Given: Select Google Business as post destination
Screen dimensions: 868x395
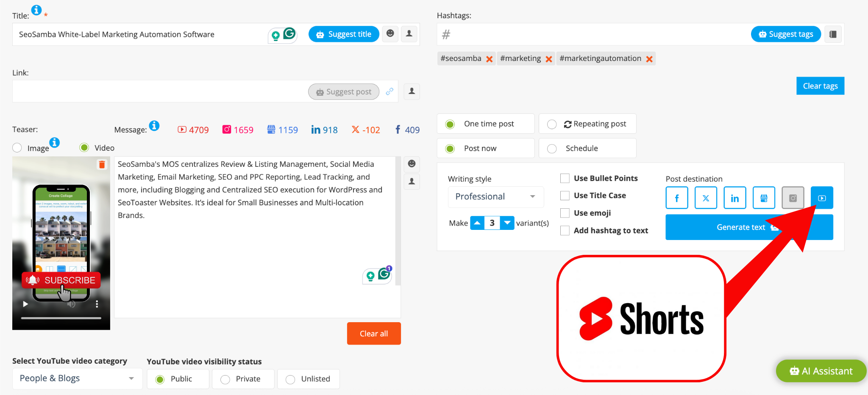Looking at the screenshot, I should [764, 198].
